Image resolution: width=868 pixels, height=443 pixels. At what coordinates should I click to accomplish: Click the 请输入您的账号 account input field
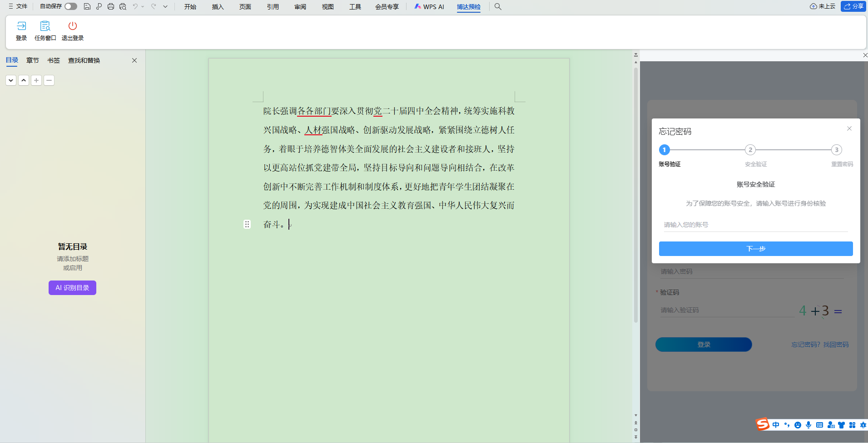pyautogui.click(x=756, y=225)
